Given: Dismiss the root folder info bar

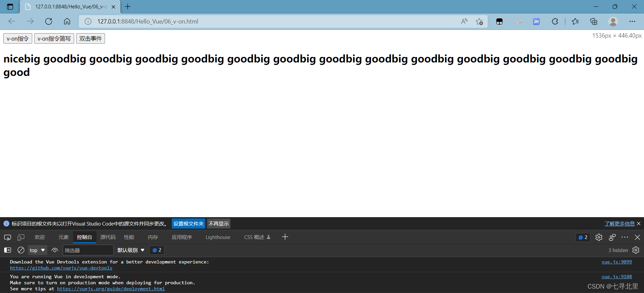Looking at the screenshot, I should pyautogui.click(x=639, y=224).
